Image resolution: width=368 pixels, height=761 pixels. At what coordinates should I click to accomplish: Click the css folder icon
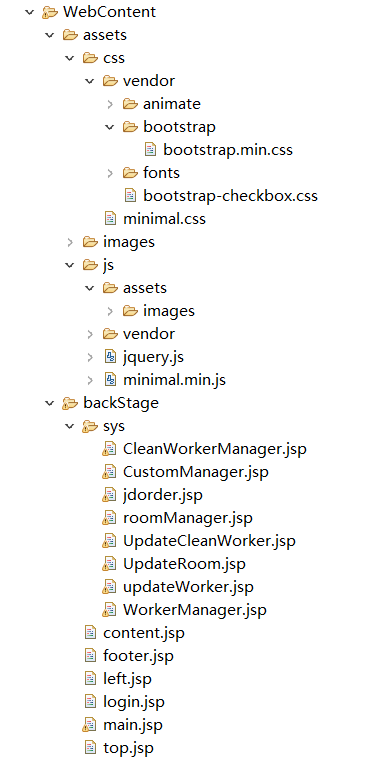tap(91, 58)
